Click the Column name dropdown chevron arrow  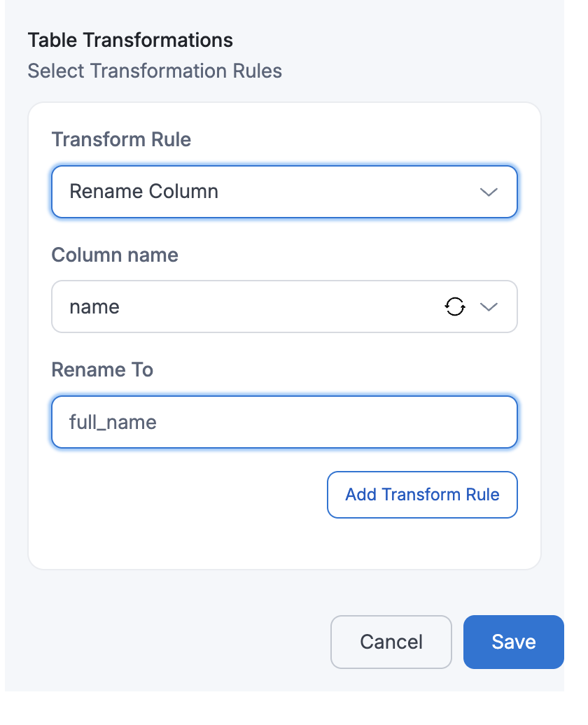click(489, 307)
